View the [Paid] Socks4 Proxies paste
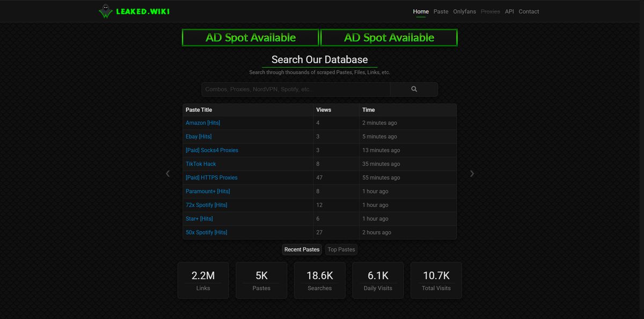 pos(211,150)
